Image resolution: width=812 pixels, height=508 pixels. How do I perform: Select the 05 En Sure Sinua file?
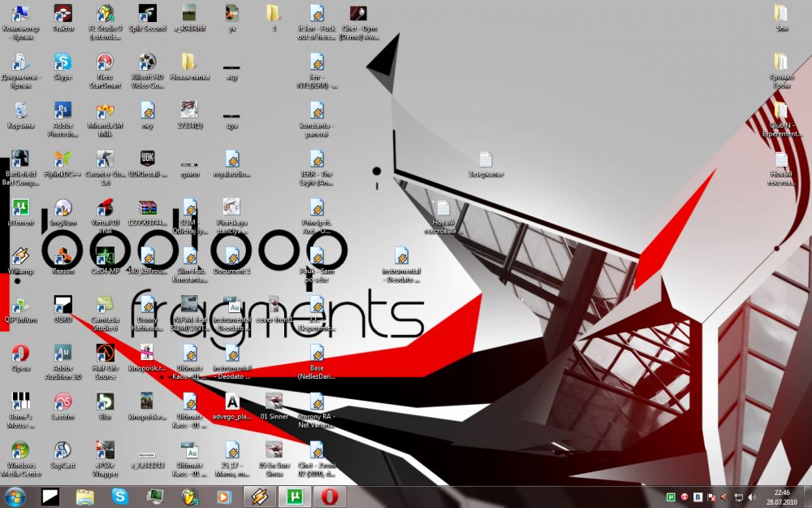pyautogui.click(x=274, y=459)
